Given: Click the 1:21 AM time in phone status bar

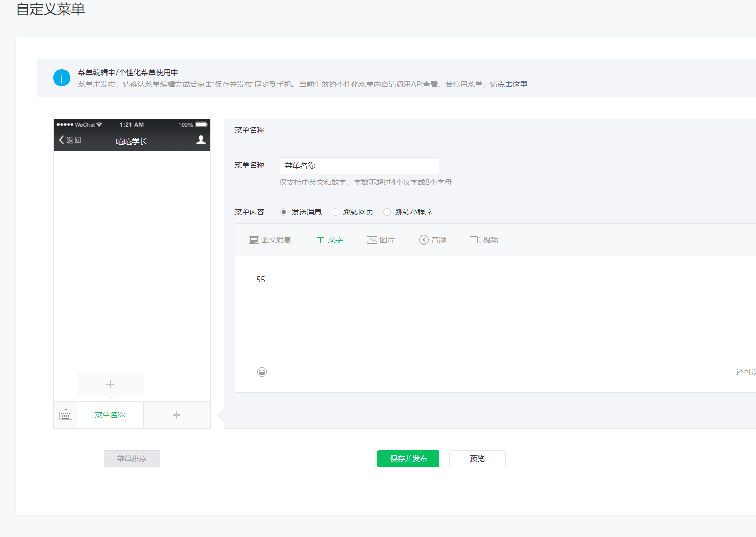Looking at the screenshot, I should click(x=132, y=125).
